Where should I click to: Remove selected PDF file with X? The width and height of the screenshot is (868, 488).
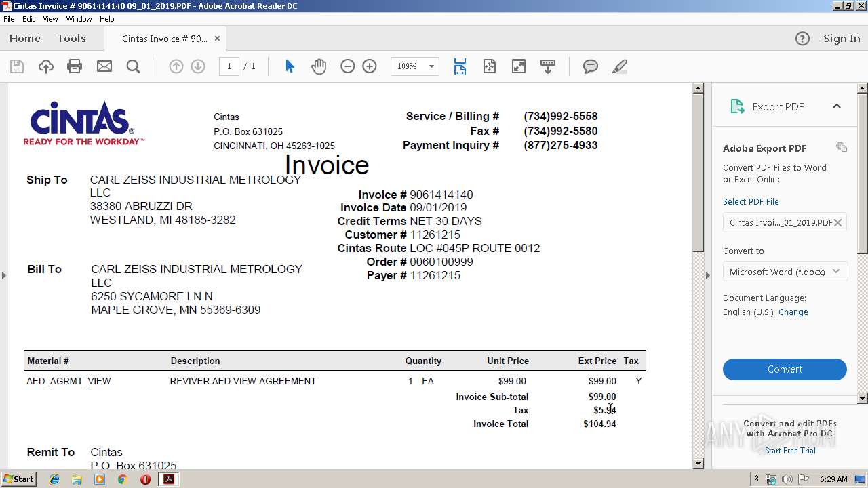pos(838,222)
